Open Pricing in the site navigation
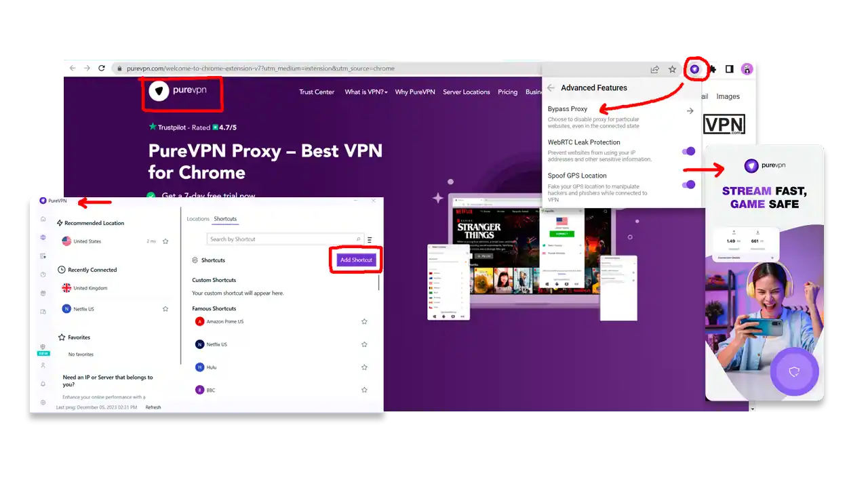The image size is (868, 488). click(x=507, y=92)
